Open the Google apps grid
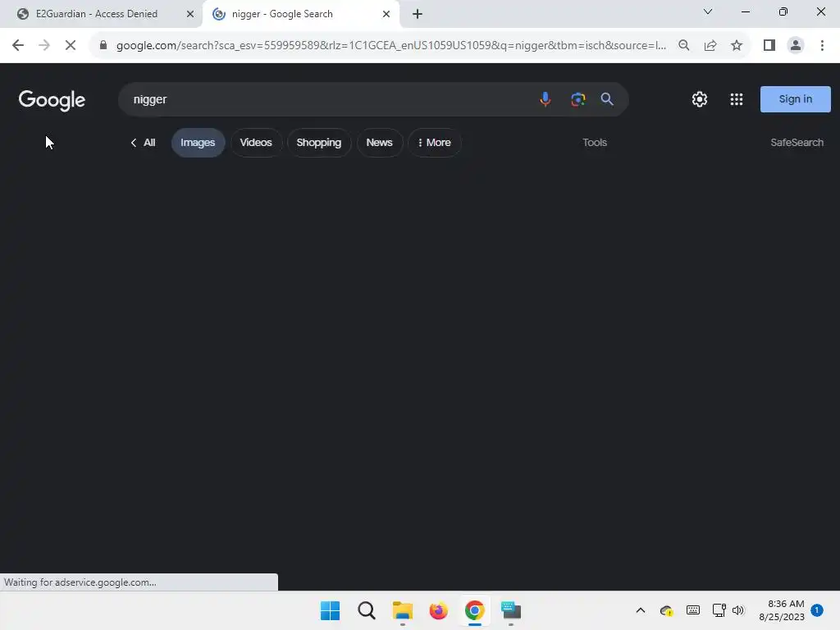The height and width of the screenshot is (630, 840). [737, 99]
